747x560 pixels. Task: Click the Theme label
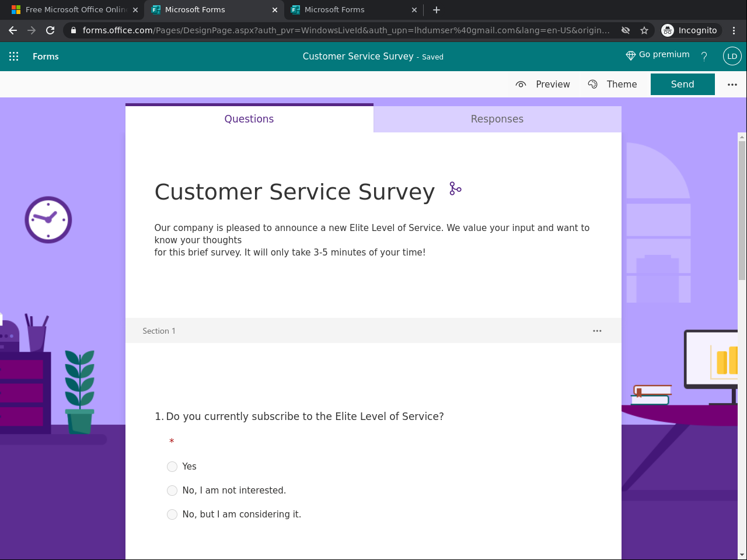point(622,85)
